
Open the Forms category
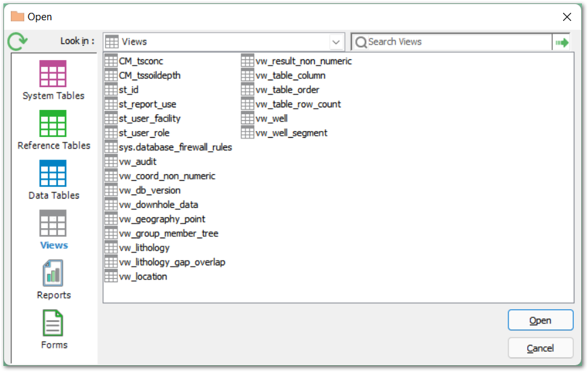(53, 329)
